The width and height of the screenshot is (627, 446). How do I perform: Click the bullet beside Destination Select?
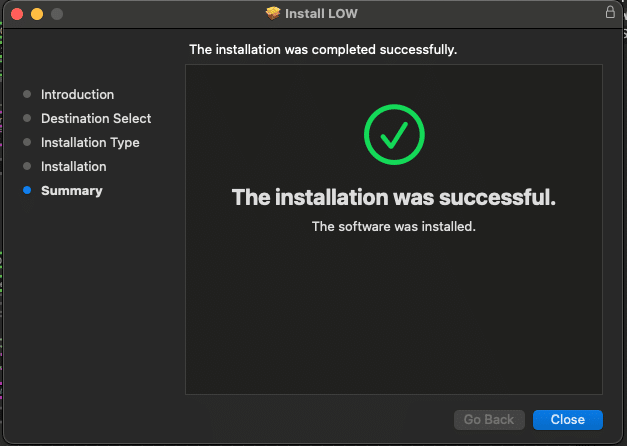coord(27,119)
